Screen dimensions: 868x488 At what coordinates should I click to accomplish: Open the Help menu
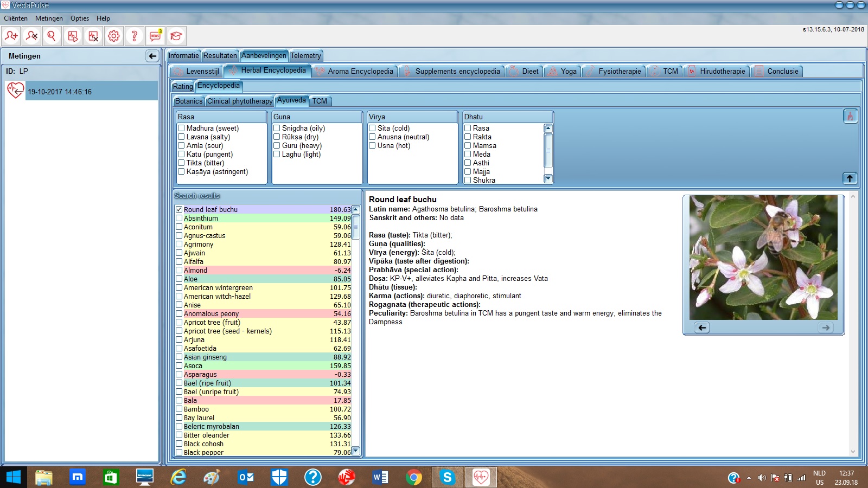[103, 18]
